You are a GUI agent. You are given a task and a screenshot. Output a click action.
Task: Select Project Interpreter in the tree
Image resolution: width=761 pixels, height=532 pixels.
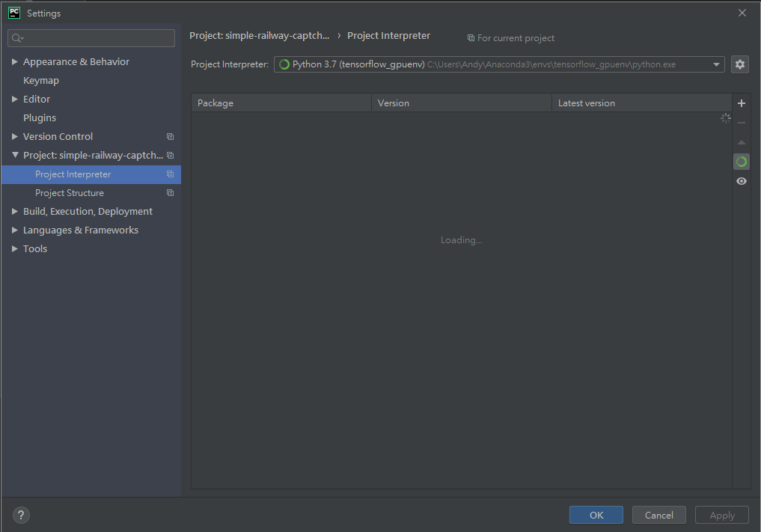click(x=91, y=174)
